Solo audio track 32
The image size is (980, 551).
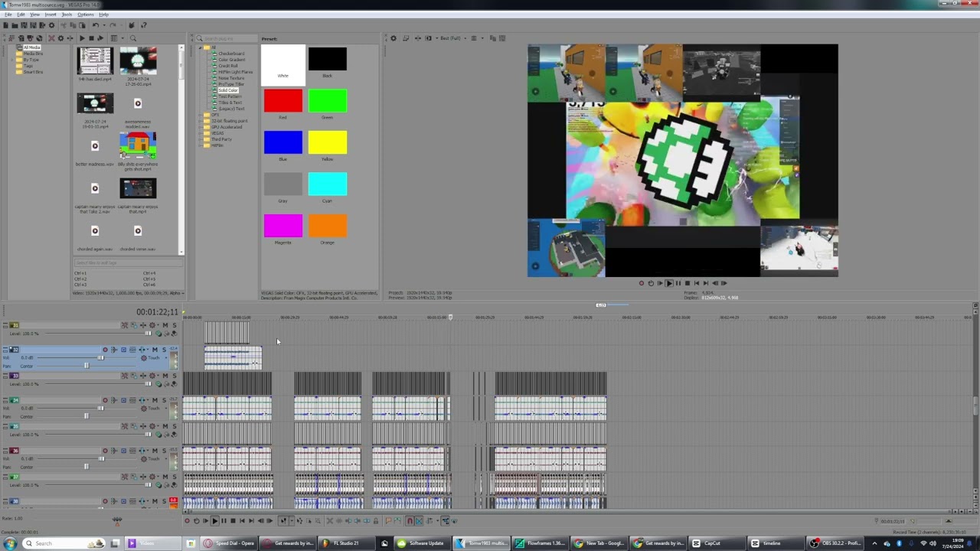click(x=163, y=350)
